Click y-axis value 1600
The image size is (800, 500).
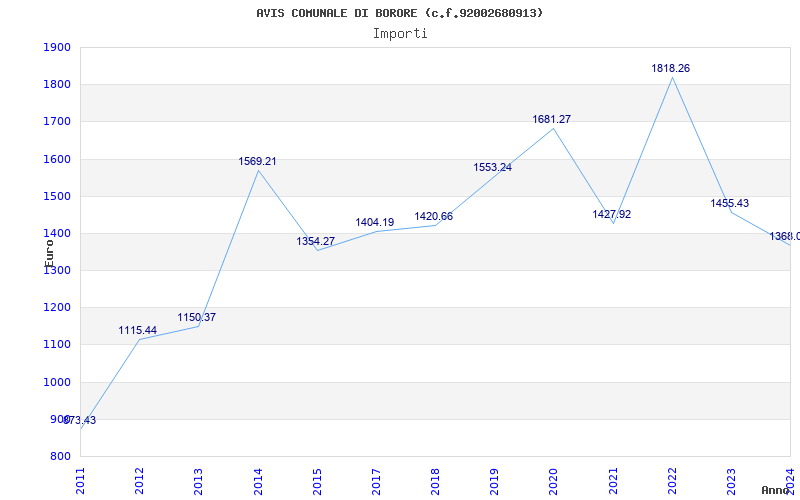pos(57,159)
